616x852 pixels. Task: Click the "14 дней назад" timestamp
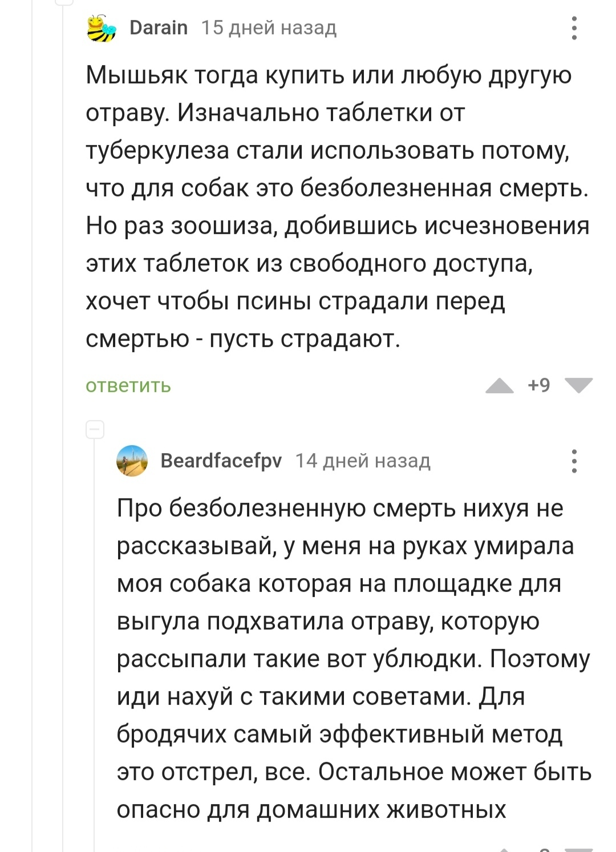pyautogui.click(x=363, y=461)
